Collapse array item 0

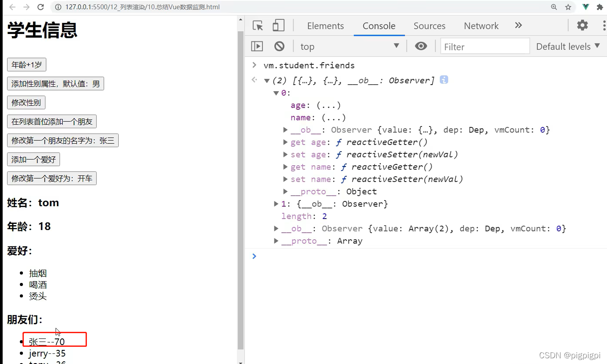click(276, 93)
